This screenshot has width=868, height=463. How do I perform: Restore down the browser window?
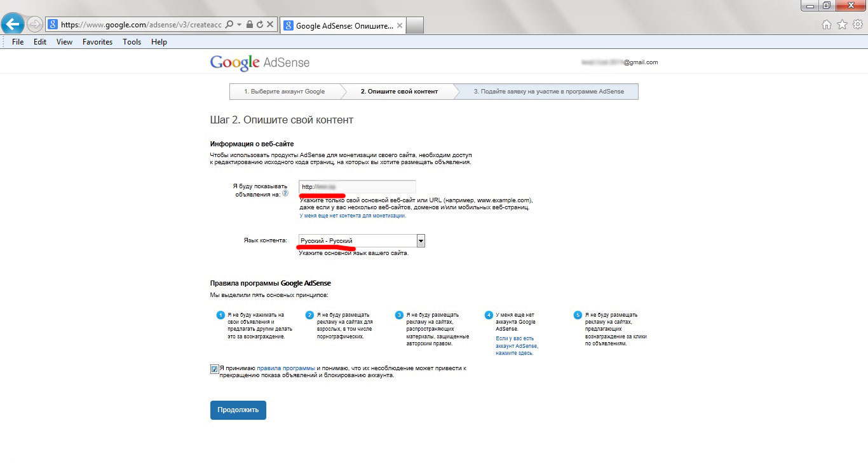click(x=826, y=5)
